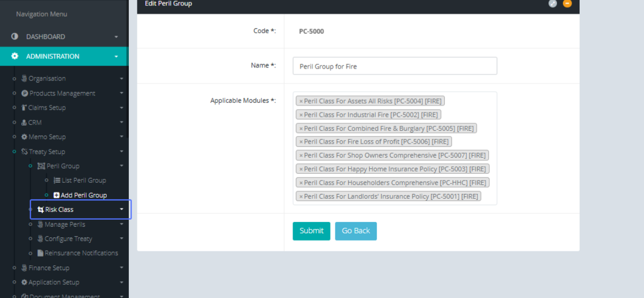The image size is (644, 298).
Task: Click the Organisation menu icon
Action: coord(24,78)
